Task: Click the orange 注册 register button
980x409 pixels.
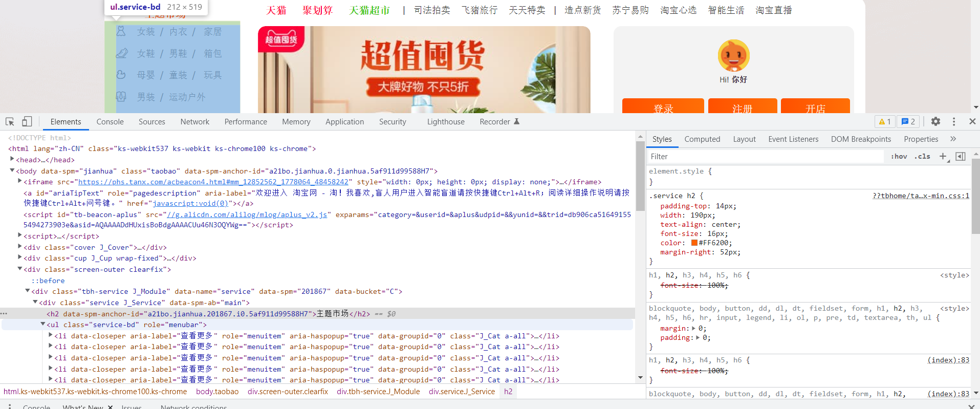Action: click(x=743, y=106)
